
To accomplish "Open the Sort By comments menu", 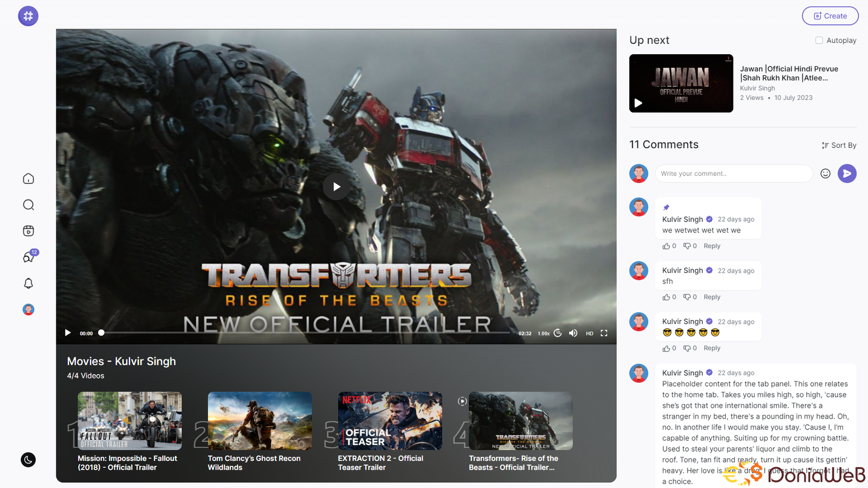I will tap(839, 145).
